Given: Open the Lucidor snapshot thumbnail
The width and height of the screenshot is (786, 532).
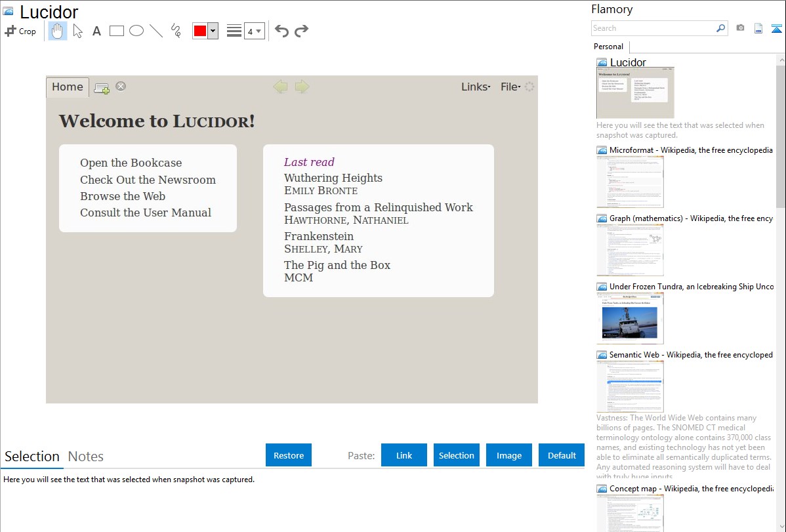Looking at the screenshot, I should click(x=635, y=92).
